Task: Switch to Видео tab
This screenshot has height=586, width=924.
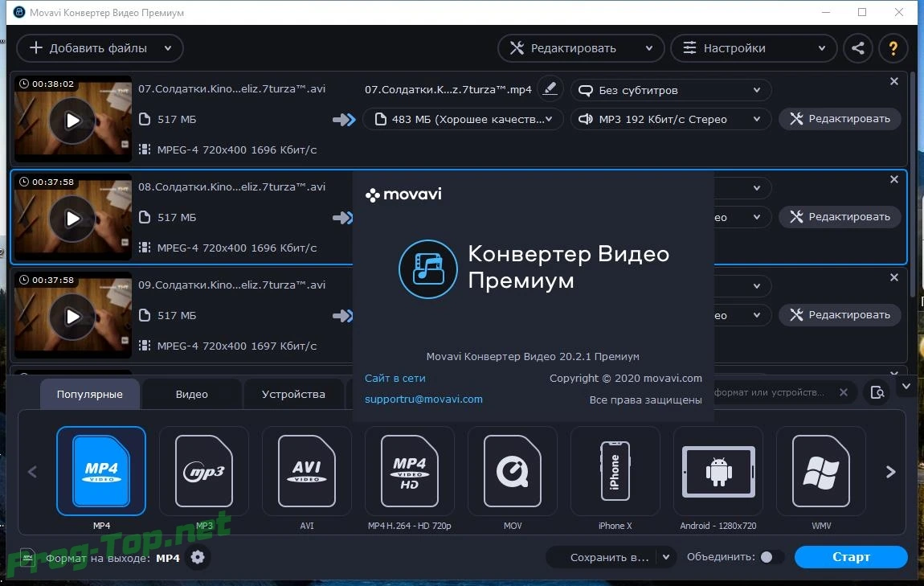Action: 191,394
